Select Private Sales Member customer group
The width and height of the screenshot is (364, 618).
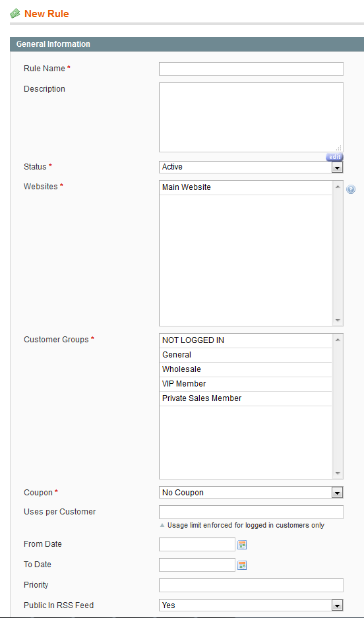tap(246, 398)
